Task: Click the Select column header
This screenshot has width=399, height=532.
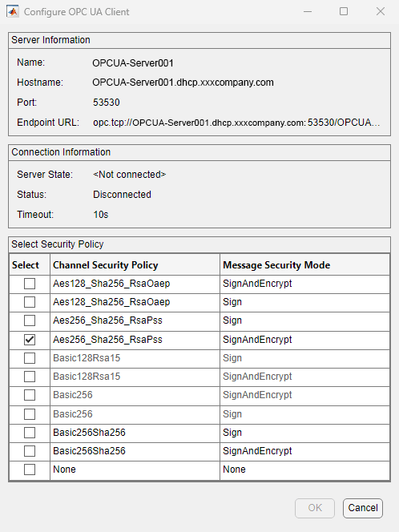Action: coord(30,264)
